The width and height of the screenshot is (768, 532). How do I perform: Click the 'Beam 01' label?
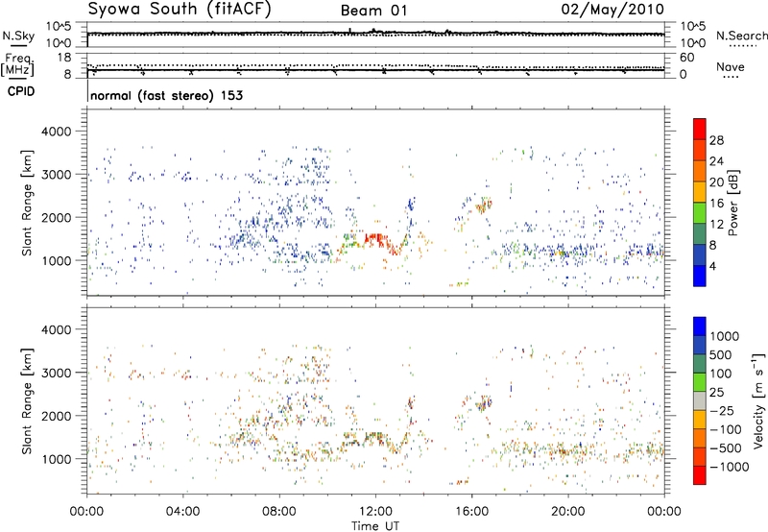click(374, 11)
